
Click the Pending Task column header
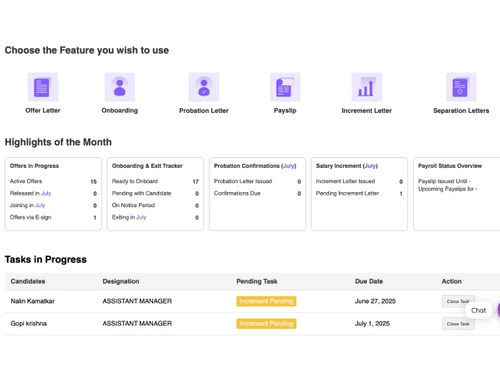pyautogui.click(x=257, y=281)
